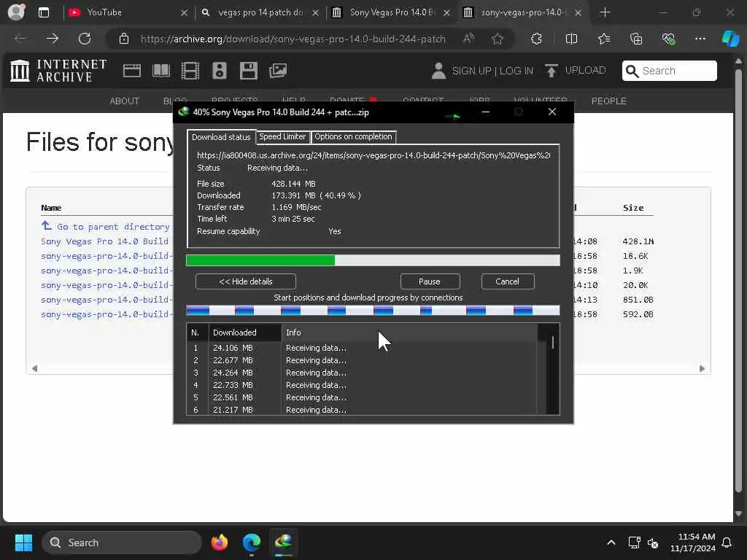Show hidden system tray icons
The image size is (747, 560).
[x=611, y=542]
